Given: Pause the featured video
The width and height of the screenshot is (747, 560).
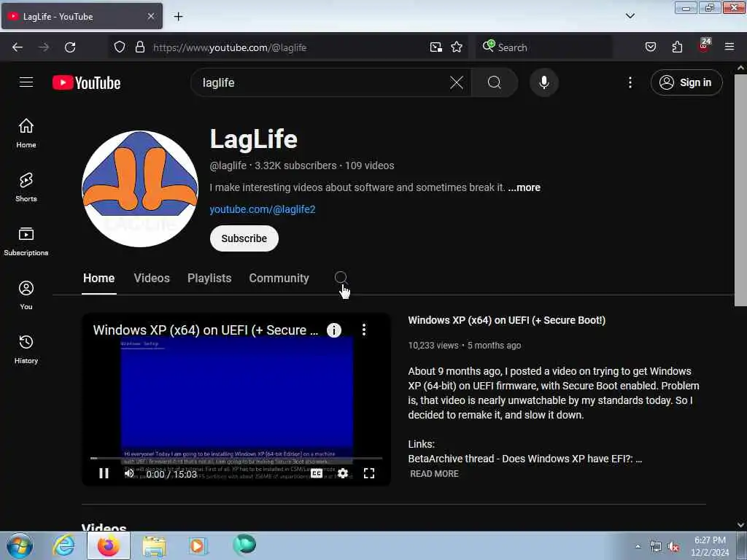Looking at the screenshot, I should [104, 472].
